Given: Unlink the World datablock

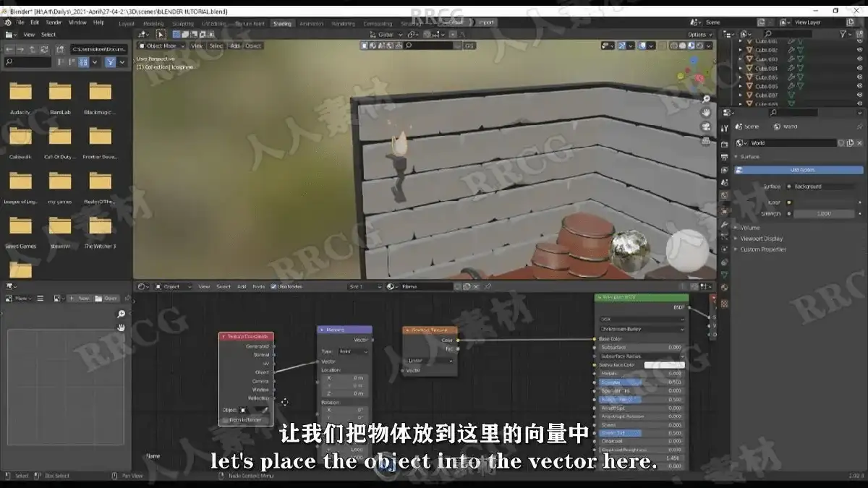Looking at the screenshot, I should click(859, 143).
